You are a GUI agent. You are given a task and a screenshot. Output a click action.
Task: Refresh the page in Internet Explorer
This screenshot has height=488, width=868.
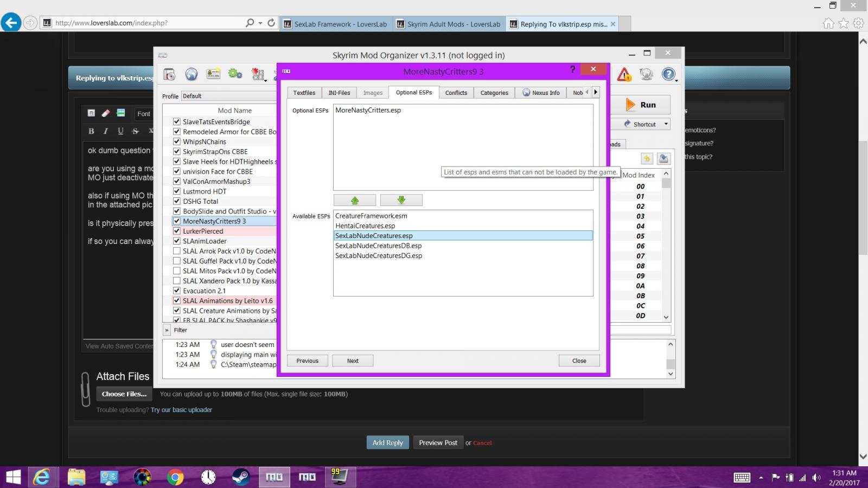pyautogui.click(x=271, y=23)
